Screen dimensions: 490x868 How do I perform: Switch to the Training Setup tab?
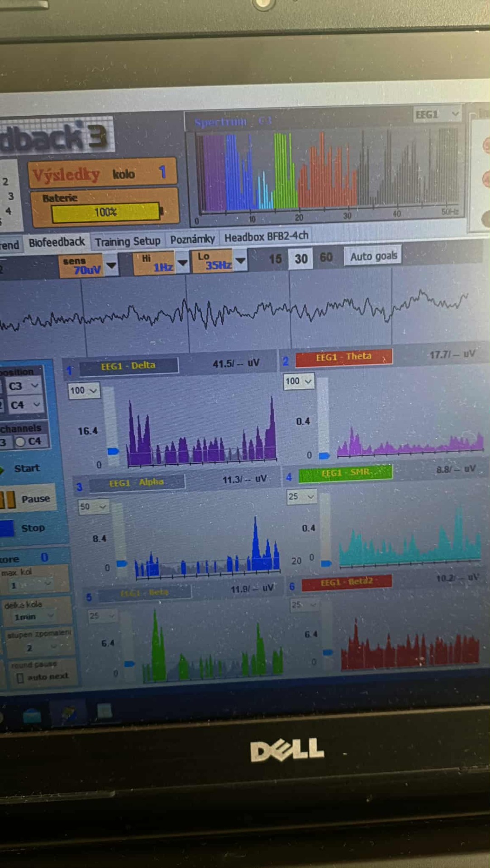[128, 242]
